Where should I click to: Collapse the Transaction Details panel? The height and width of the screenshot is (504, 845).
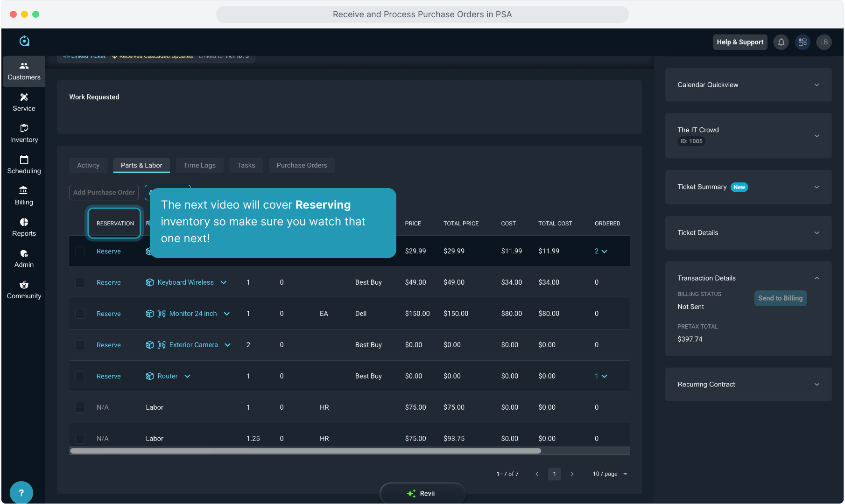817,278
